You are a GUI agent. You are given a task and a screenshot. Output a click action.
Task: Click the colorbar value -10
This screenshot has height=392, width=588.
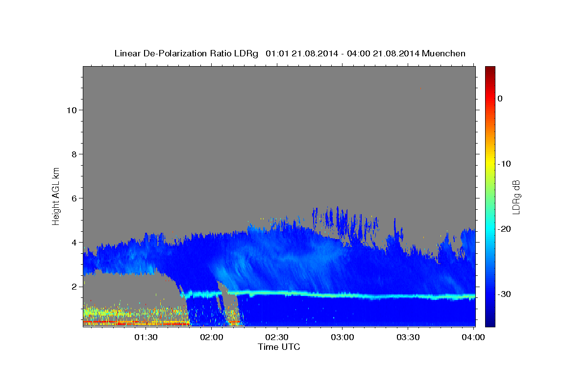[x=505, y=164]
